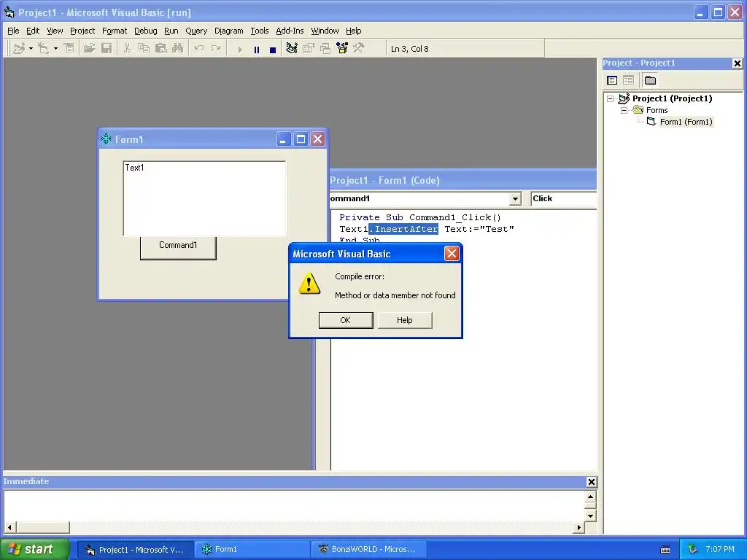747x560 pixels.
Task: Open the Command1 object dropdown in the code window
Action: click(x=515, y=199)
